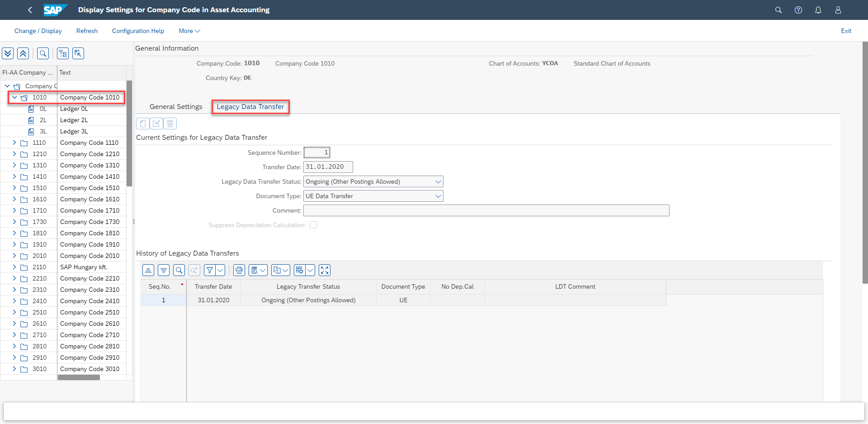Click the confirm checkmark icon under tabs
The image size is (868, 424).
click(x=156, y=124)
